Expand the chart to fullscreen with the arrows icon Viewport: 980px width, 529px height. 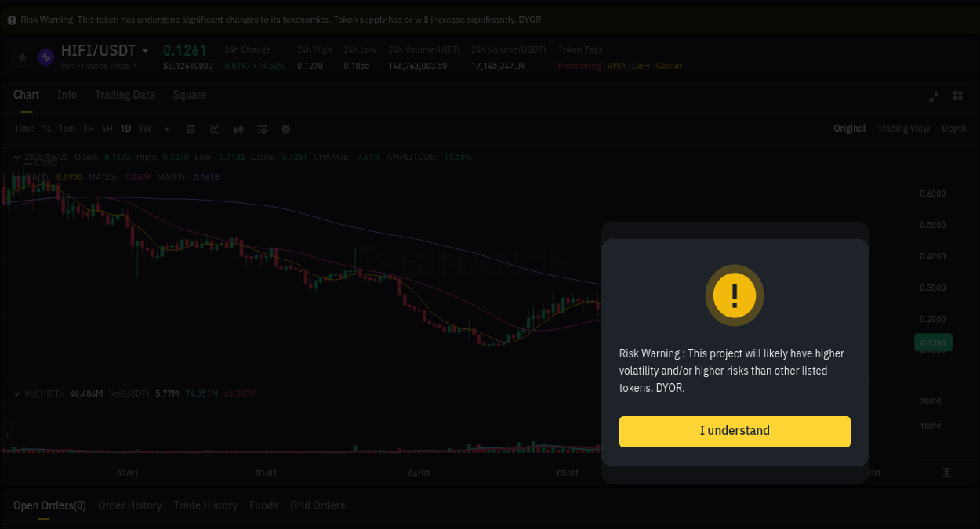click(934, 96)
